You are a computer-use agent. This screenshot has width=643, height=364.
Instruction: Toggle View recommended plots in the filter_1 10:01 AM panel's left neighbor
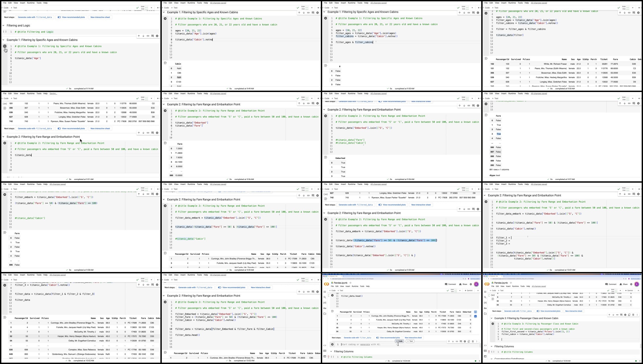click(x=392, y=205)
